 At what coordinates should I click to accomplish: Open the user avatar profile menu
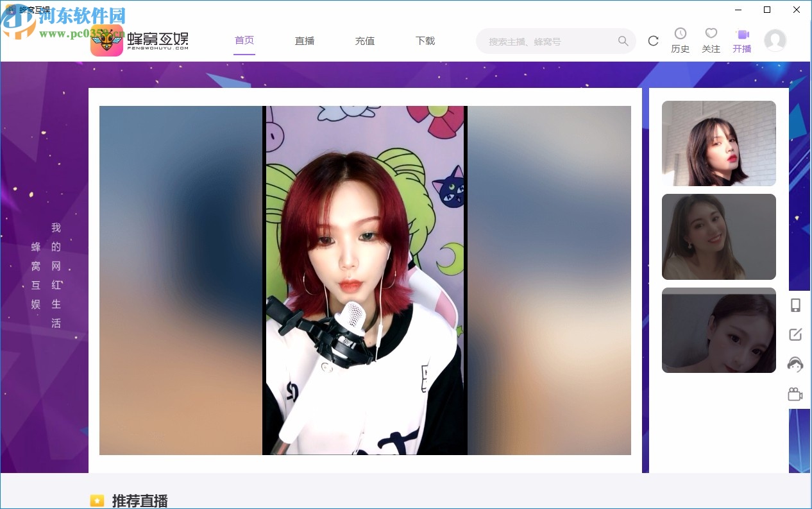[x=775, y=40]
